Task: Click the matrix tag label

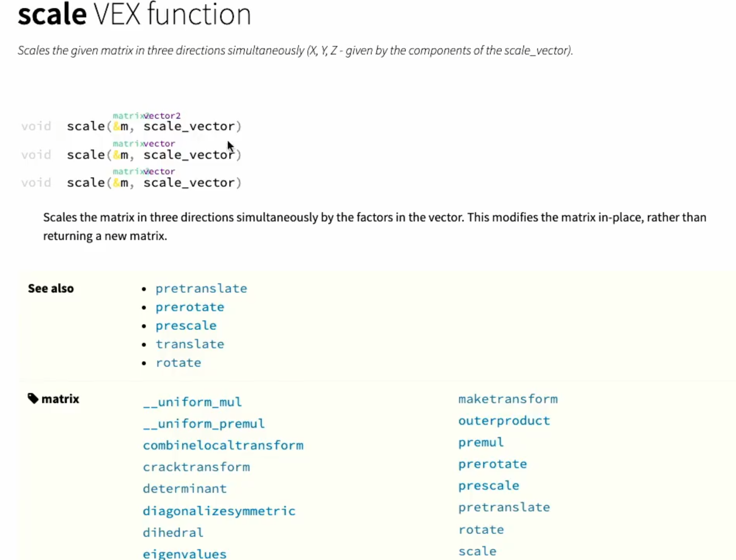Action: [x=60, y=399]
